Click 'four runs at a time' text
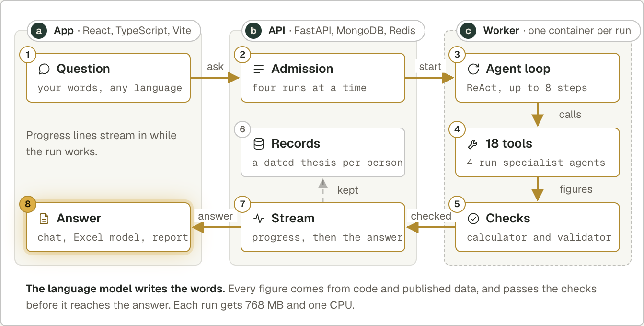This screenshot has width=644, height=326. click(x=309, y=88)
